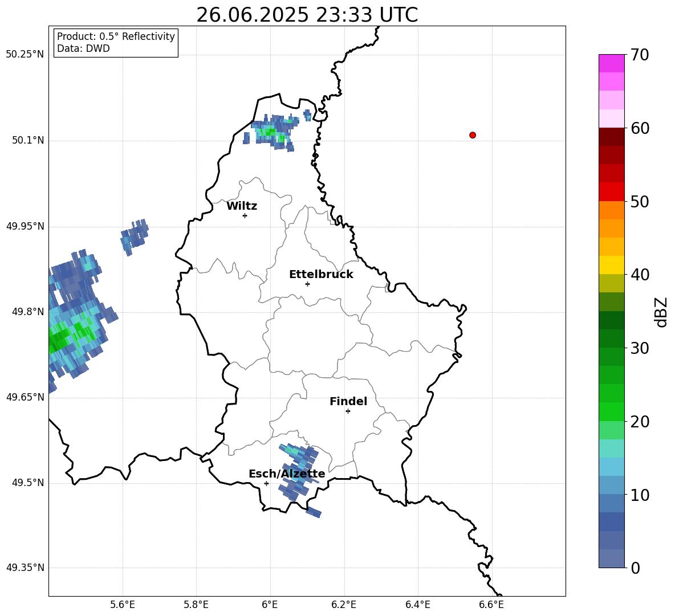Image resolution: width=675 pixels, height=616 pixels.
Task: Click the Wiltz cross marker
Action: [245, 215]
